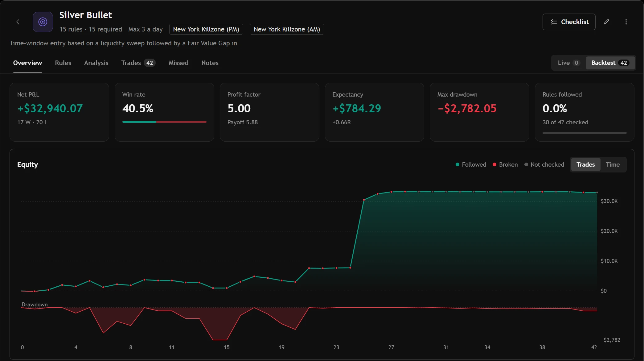Viewport: 644px width, 361px height.
Task: Click the Profit factor value 5.00
Action: coord(239,109)
